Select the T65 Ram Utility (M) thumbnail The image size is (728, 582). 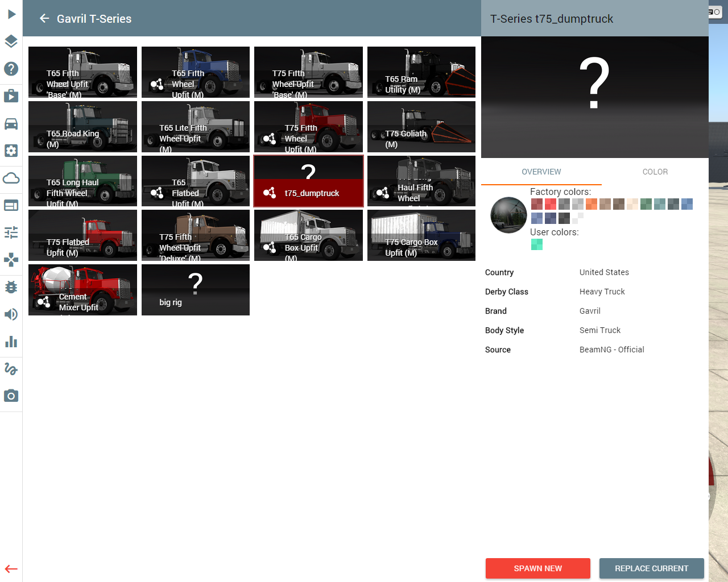point(421,72)
